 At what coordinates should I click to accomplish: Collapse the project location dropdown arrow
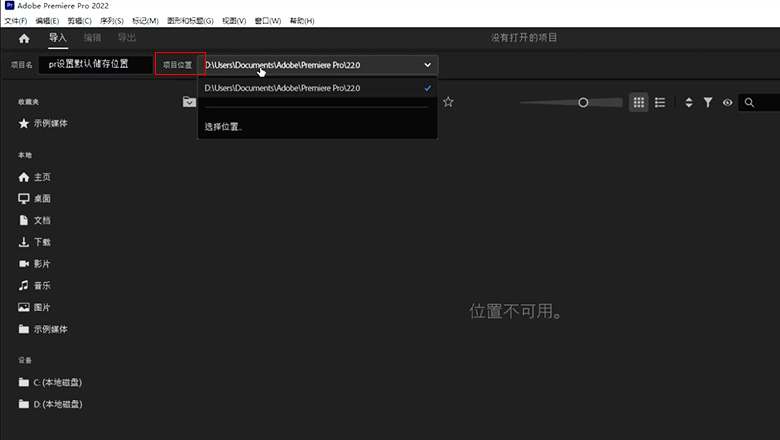point(427,65)
